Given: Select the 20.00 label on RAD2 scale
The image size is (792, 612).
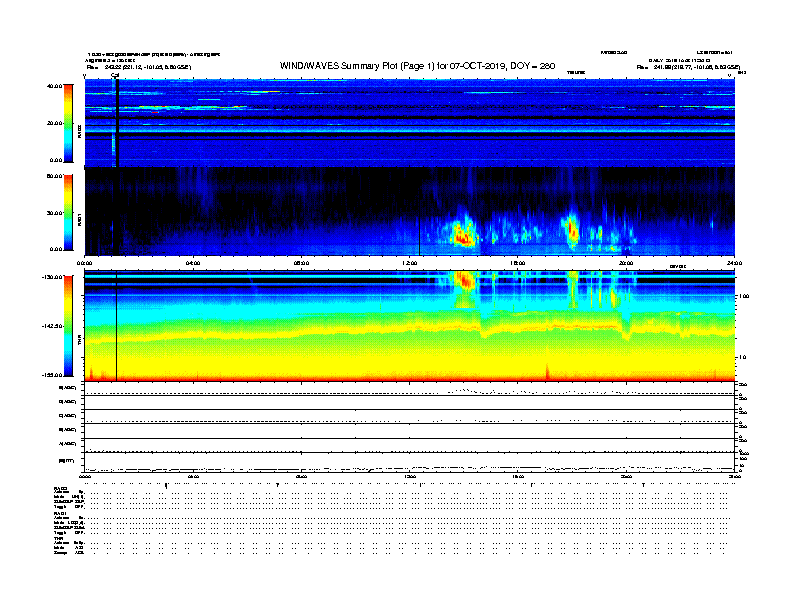Looking at the screenshot, I should (x=54, y=123).
